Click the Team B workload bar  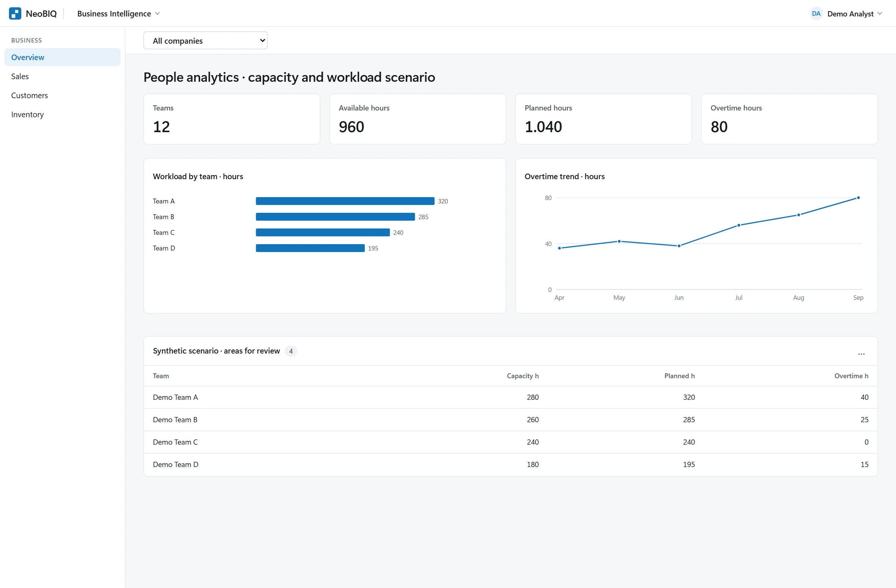point(335,217)
